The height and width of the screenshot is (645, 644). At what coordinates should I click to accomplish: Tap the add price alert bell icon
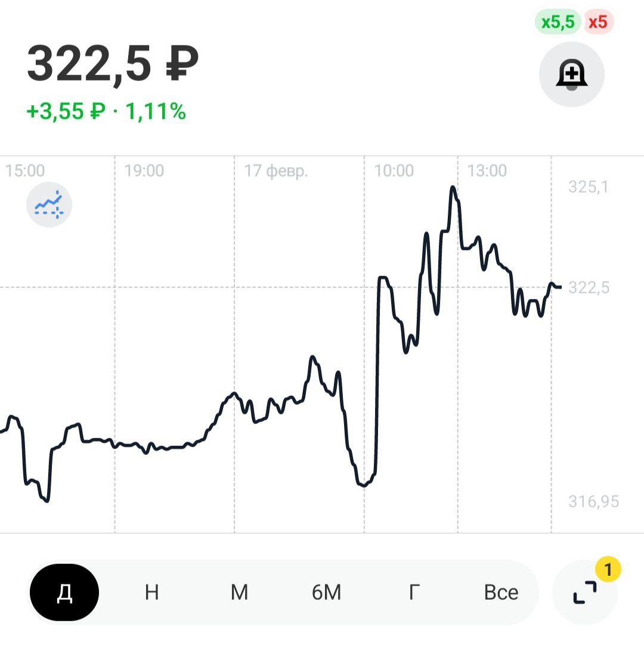[x=571, y=75]
